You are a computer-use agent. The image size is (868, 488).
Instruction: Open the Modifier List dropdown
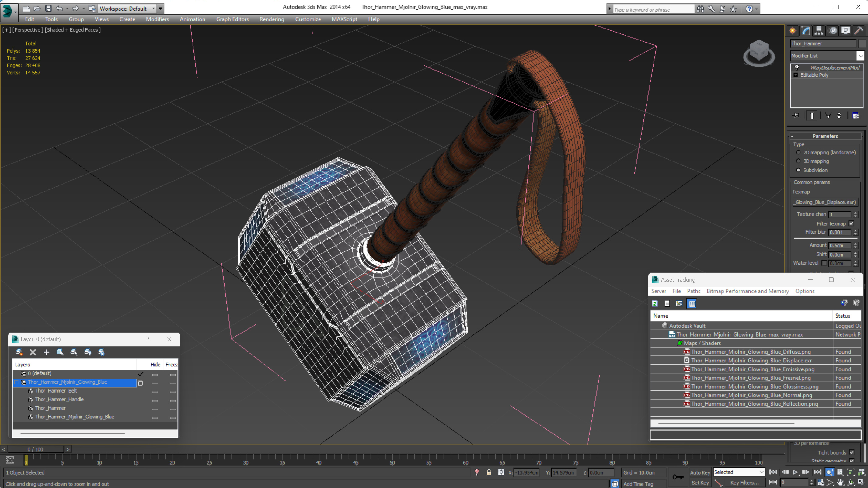click(861, 56)
